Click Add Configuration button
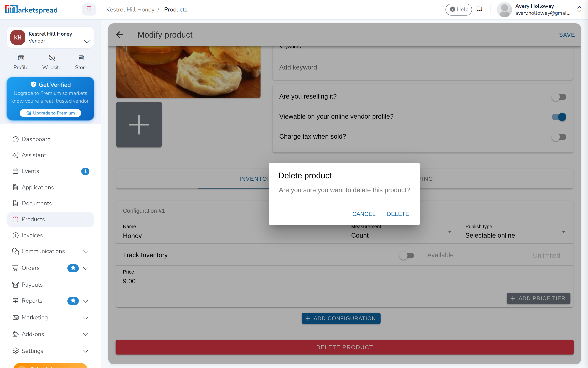The image size is (588, 368). pyautogui.click(x=341, y=318)
